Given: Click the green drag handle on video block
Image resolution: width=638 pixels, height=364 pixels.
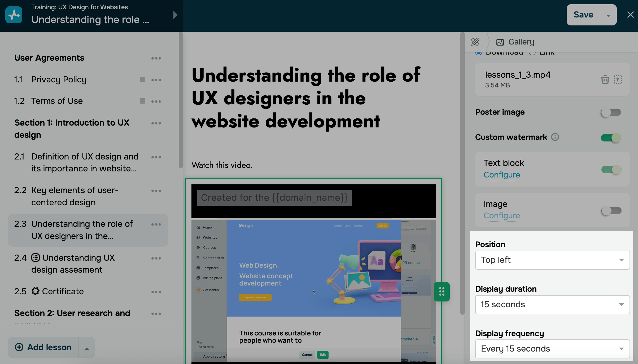Looking at the screenshot, I should pos(442,292).
